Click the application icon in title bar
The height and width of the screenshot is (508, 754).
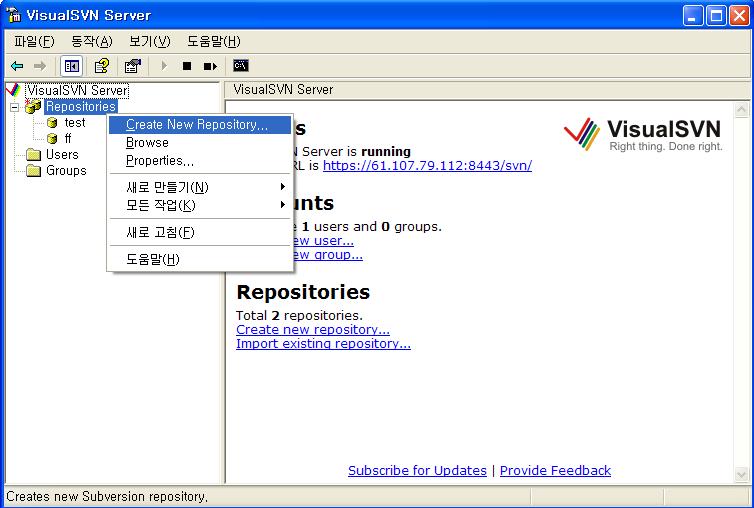click(13, 15)
